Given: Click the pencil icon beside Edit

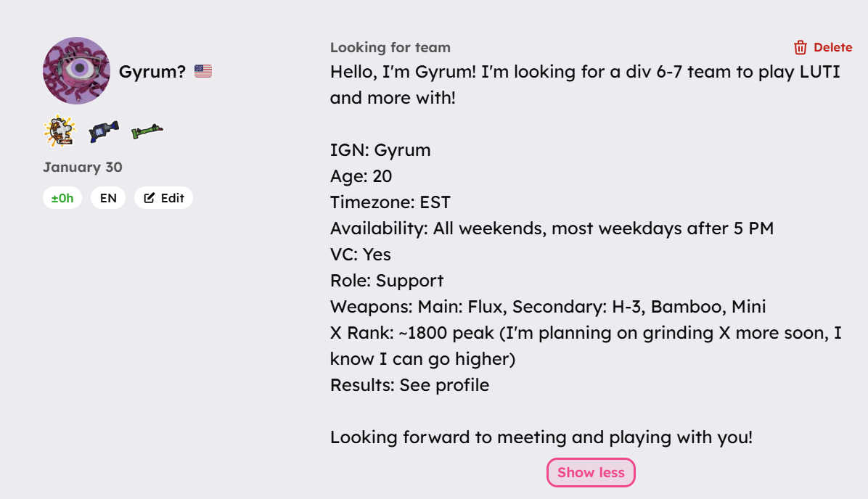Looking at the screenshot, I should [150, 198].
